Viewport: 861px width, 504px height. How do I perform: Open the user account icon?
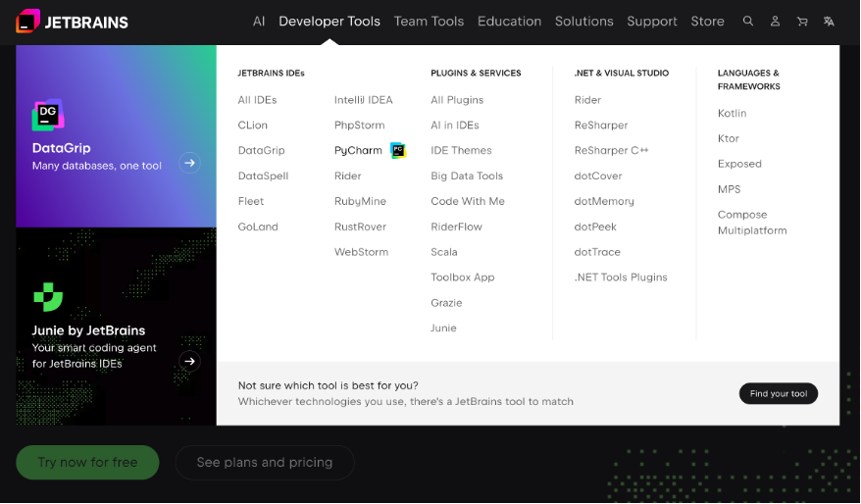point(775,22)
